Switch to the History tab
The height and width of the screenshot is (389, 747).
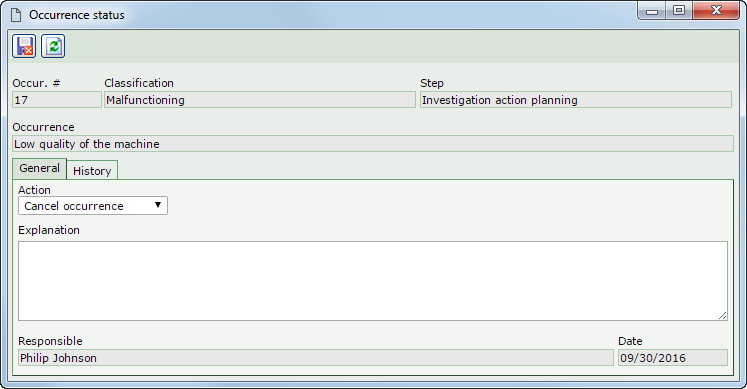coord(92,170)
